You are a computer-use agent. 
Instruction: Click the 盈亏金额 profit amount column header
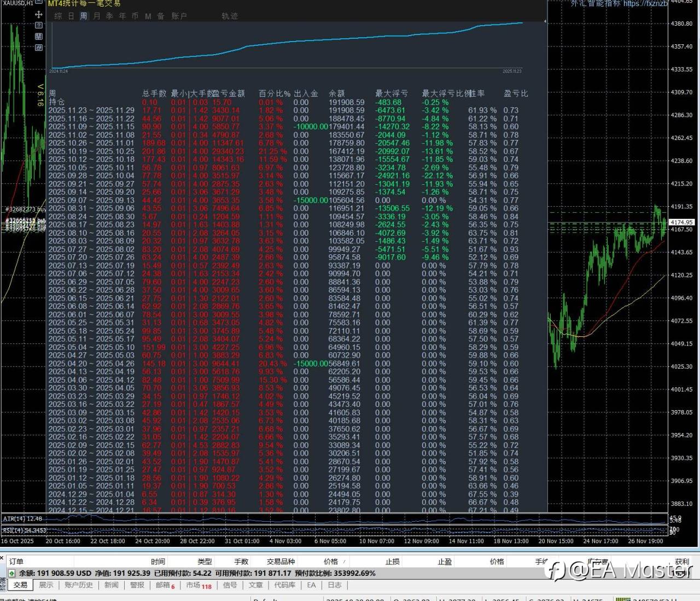point(229,94)
